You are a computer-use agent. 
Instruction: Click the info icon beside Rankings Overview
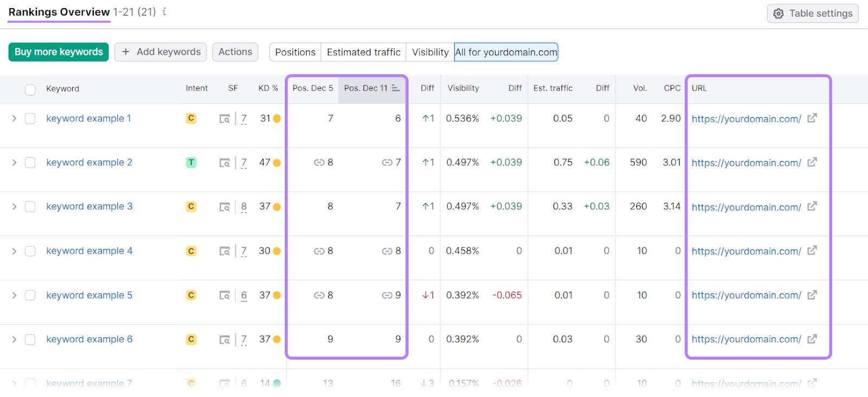click(x=164, y=11)
